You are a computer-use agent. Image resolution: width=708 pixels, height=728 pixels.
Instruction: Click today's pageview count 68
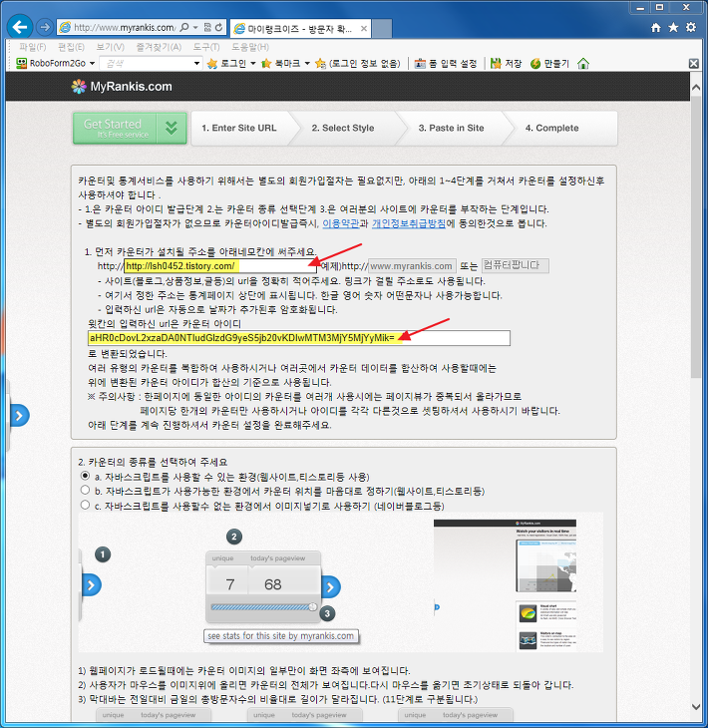click(x=273, y=584)
